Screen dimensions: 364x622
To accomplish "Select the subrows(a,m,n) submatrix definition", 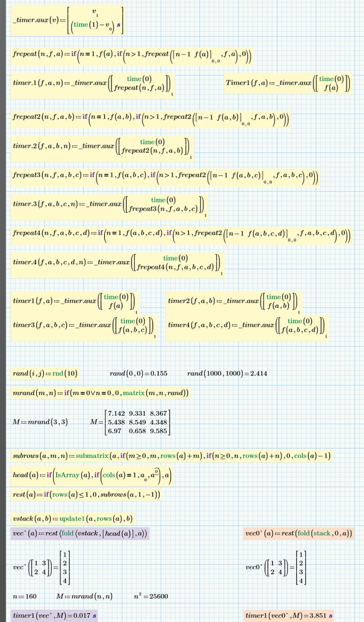I will pos(171,456).
